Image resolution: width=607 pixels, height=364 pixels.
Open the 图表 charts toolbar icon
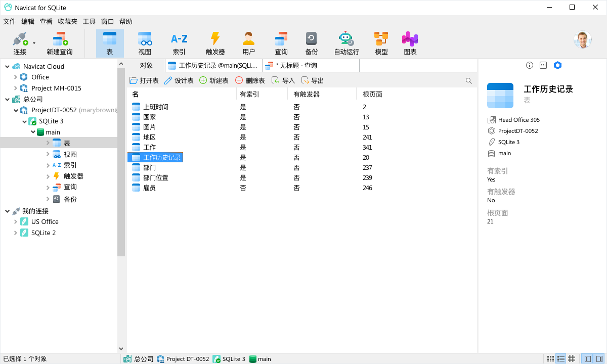(x=410, y=43)
